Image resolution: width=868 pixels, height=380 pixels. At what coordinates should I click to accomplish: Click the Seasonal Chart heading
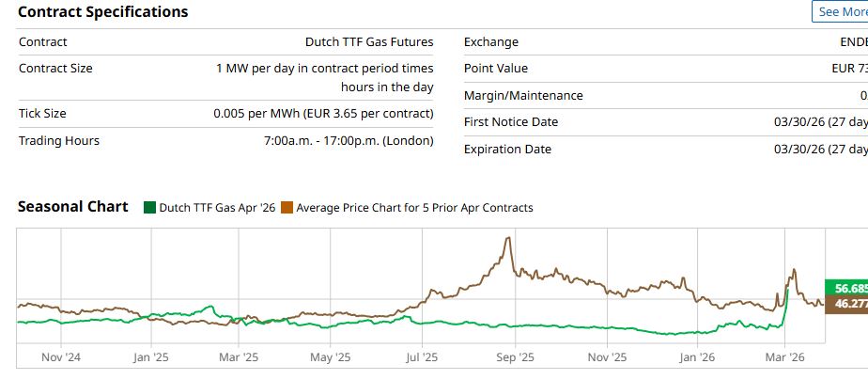tap(73, 207)
